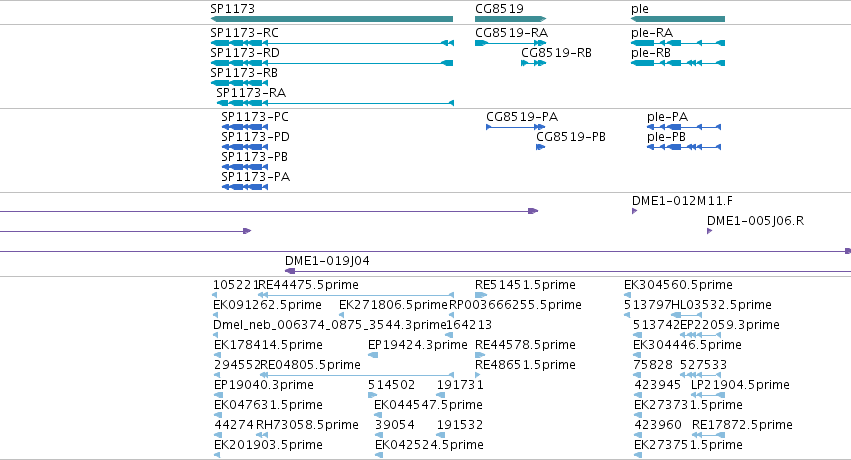Click the EK273731.5prime EST label

tap(688, 405)
